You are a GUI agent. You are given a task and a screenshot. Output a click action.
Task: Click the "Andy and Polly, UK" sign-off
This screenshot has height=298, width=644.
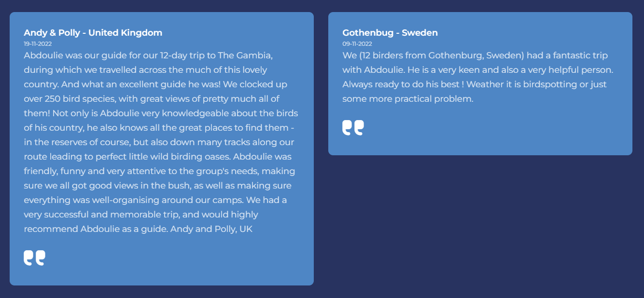point(212,229)
